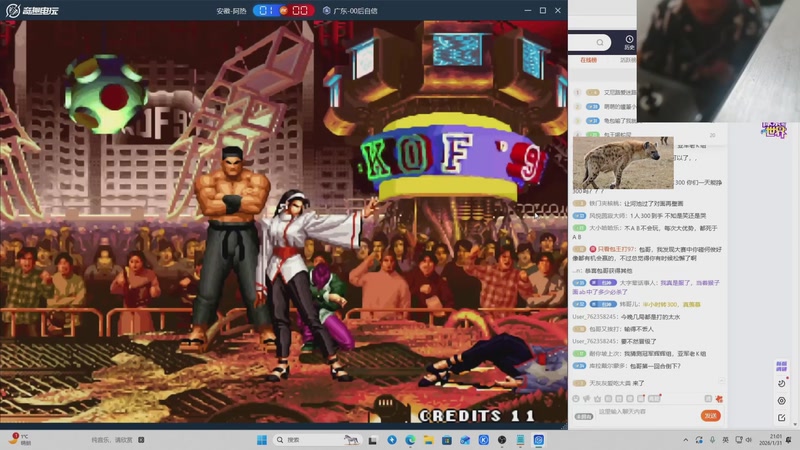Screen dimensions: 800x450
Task: Open the emoji picker in the chat toolbar
Action: click(576, 398)
